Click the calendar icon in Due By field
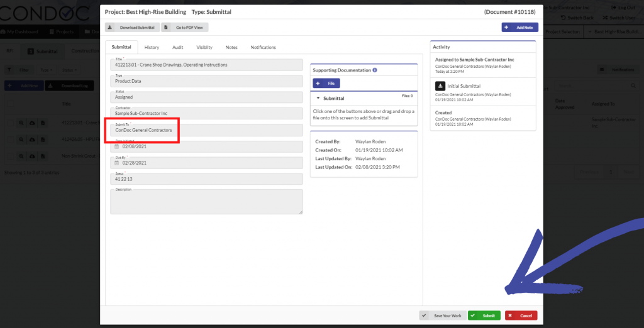 (x=116, y=163)
